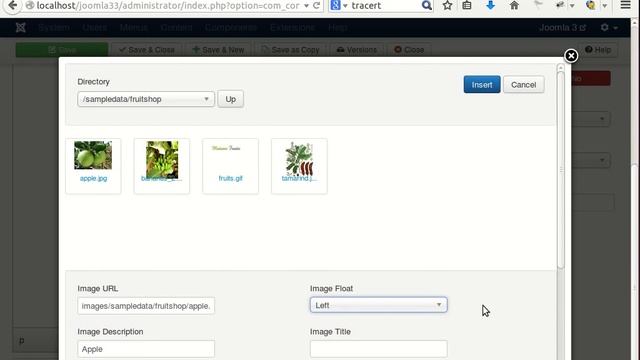Open the Menus menu
The width and height of the screenshot is (640, 360).
click(x=133, y=27)
